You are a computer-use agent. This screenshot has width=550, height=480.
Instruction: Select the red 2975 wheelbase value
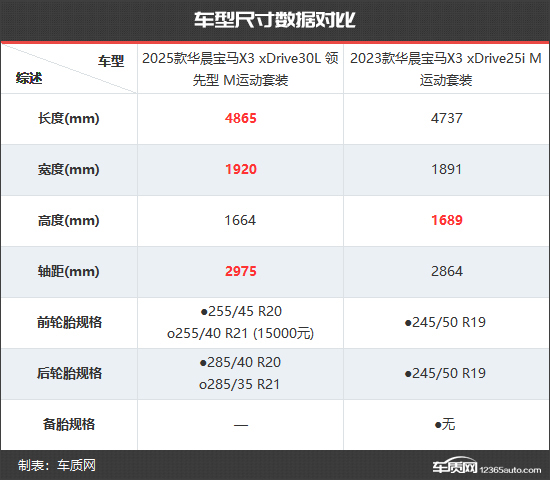(x=241, y=271)
